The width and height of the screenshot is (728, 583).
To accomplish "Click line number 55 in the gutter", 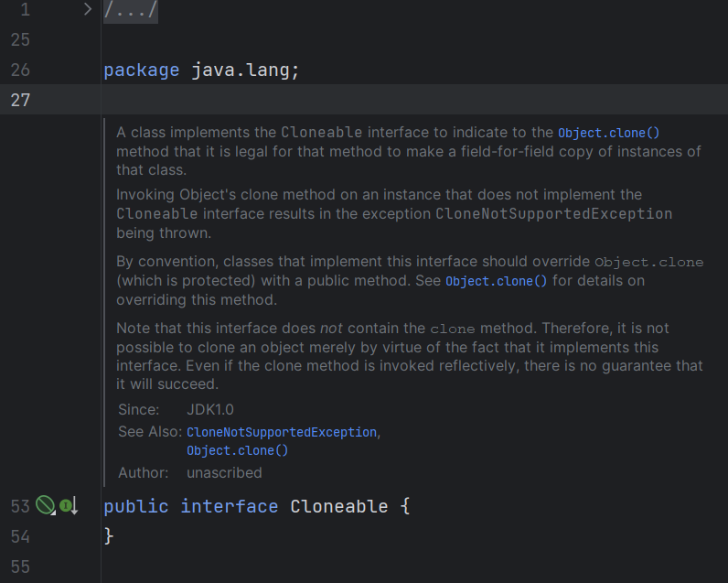I will click(x=20, y=567).
